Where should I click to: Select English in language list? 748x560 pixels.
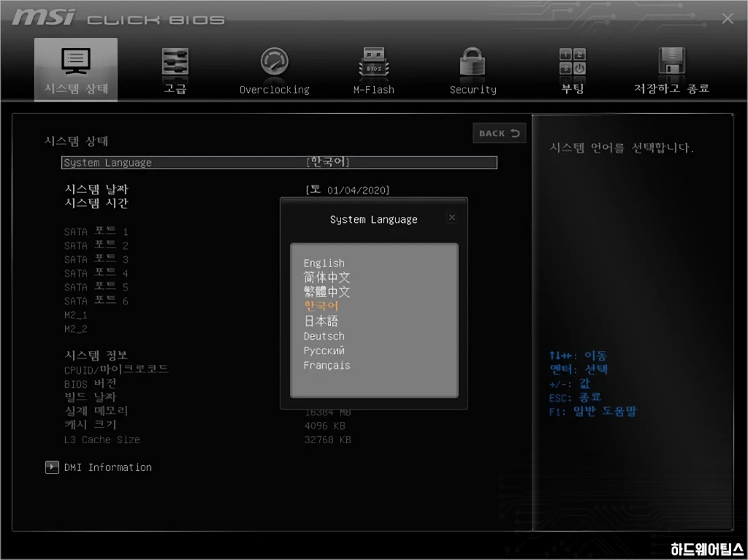tap(324, 263)
